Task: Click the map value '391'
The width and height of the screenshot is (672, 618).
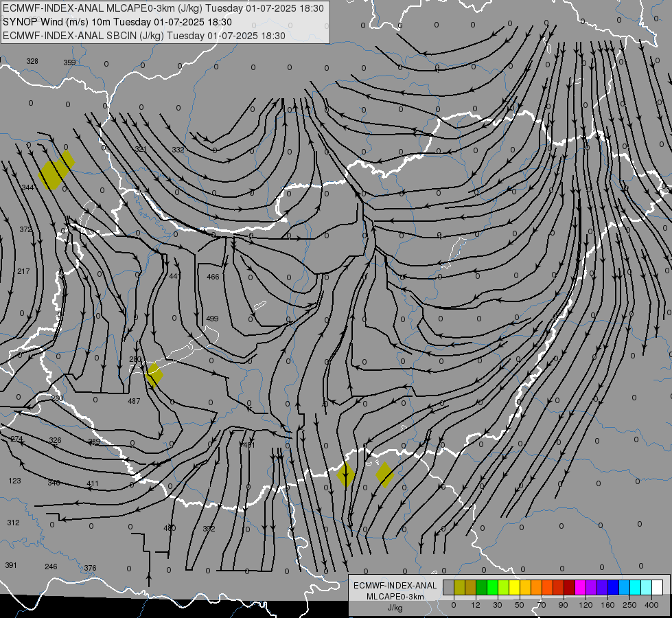Action: point(11,565)
